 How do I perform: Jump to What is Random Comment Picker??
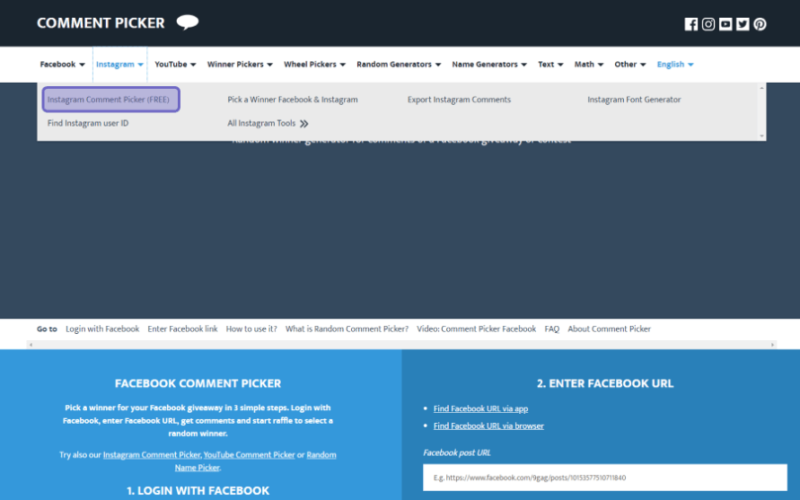(346, 329)
